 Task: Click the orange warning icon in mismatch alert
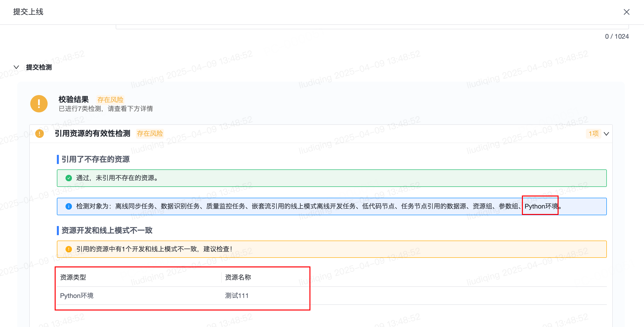point(68,249)
